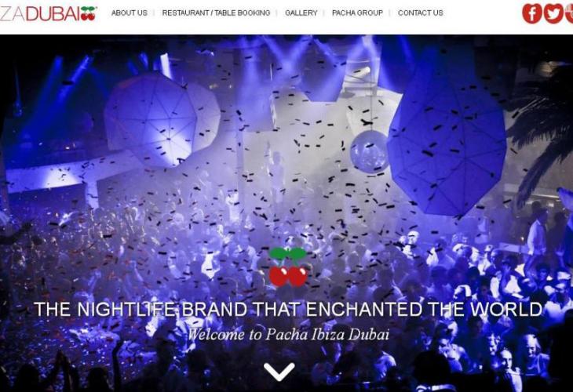Go to the Gallery section

(301, 13)
